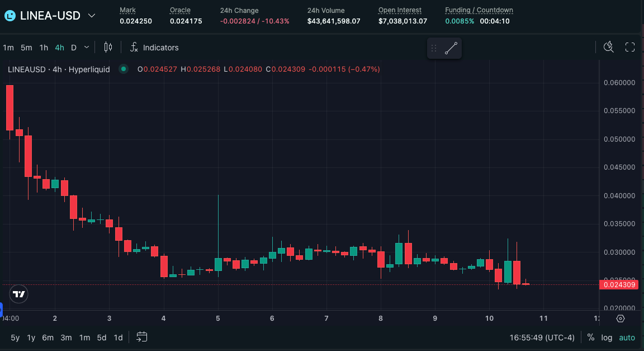The image size is (644, 351).
Task: Click the 24h Change value -10.43%
Action: pos(275,21)
